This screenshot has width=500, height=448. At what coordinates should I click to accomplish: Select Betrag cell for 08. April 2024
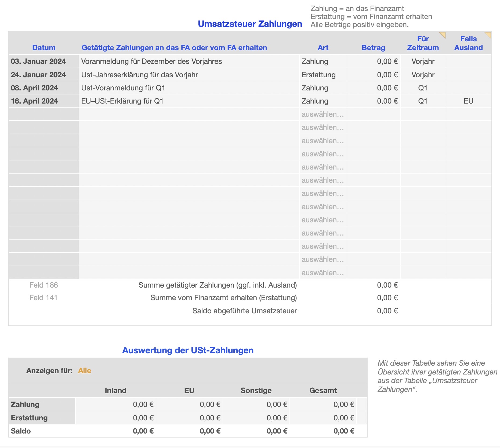tap(374, 88)
